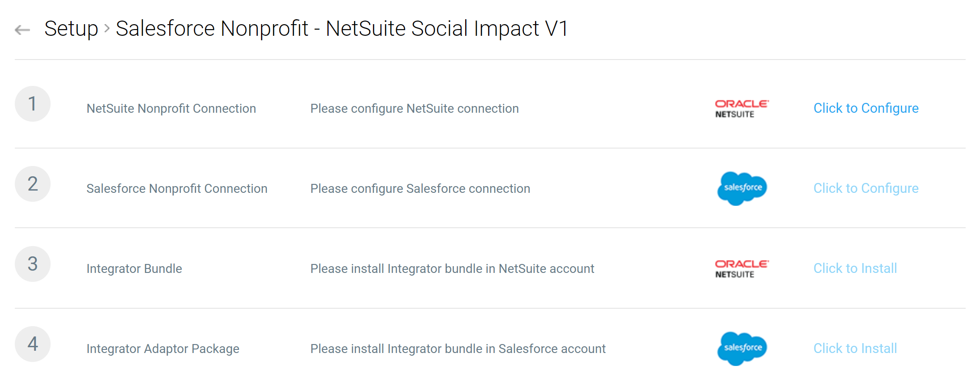Open Setup in the breadcrumb
This screenshot has height=387, width=980.
(x=71, y=29)
